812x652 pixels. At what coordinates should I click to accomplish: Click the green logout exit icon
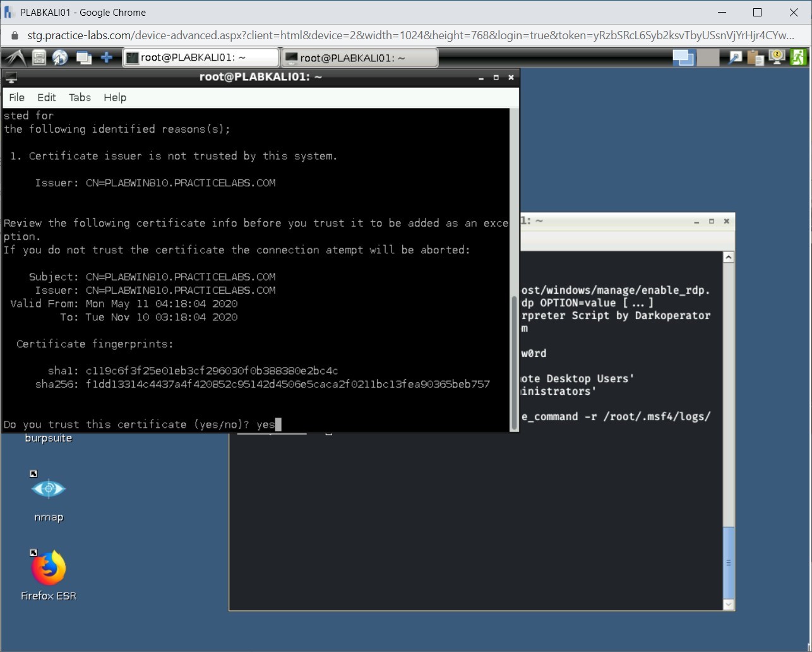(x=798, y=57)
